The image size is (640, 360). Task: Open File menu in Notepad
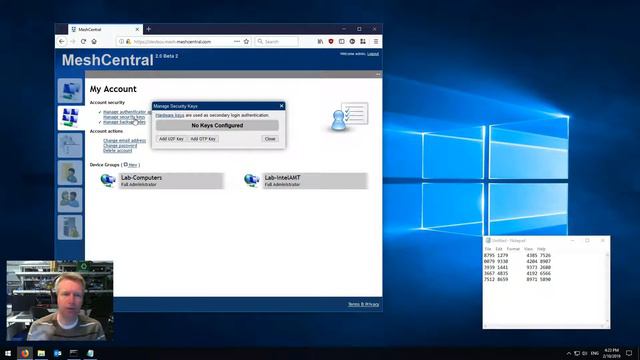point(488,249)
